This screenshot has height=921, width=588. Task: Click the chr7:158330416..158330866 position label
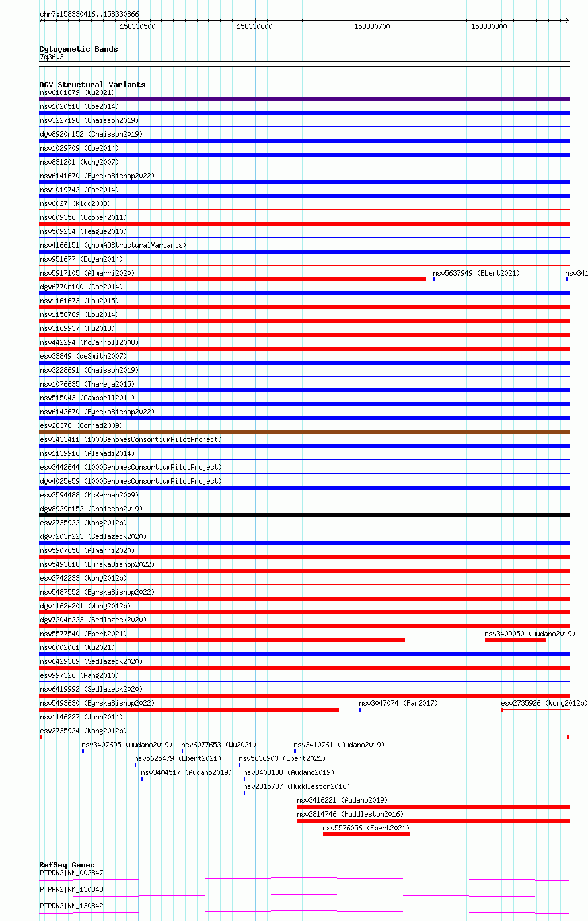89,14
